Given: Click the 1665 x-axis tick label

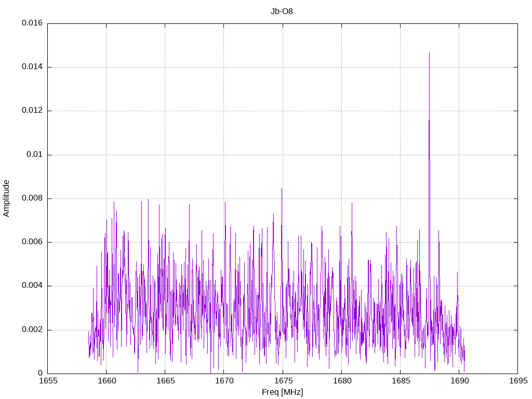Looking at the screenshot, I should click(166, 381).
